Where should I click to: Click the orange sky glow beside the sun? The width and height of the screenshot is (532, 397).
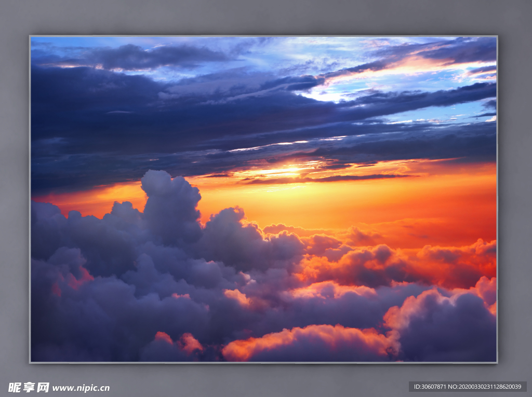point(364,197)
